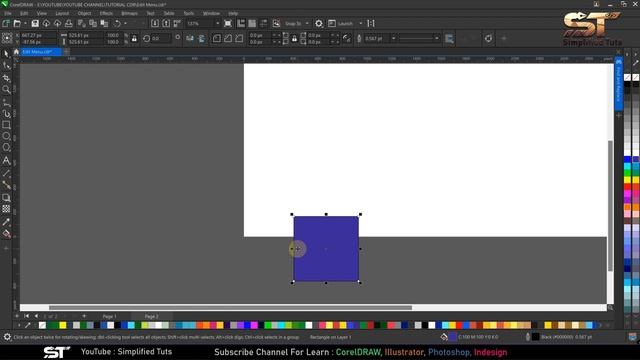Click Full-screen preview icon

(228, 23)
